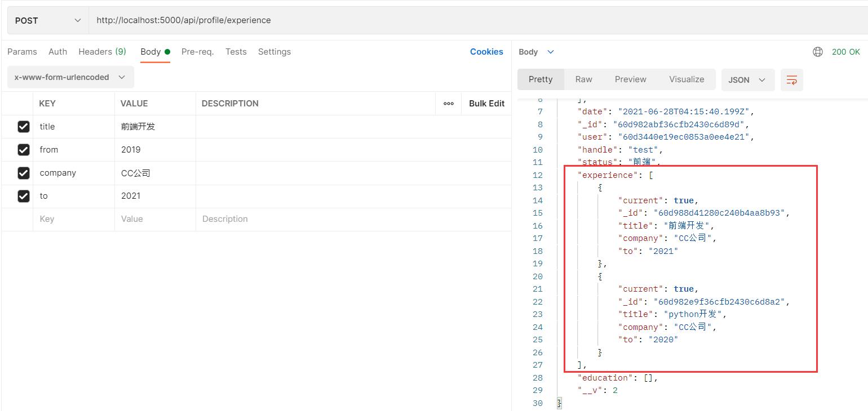
Task: Click the value cell '2021'
Action: [155, 196]
